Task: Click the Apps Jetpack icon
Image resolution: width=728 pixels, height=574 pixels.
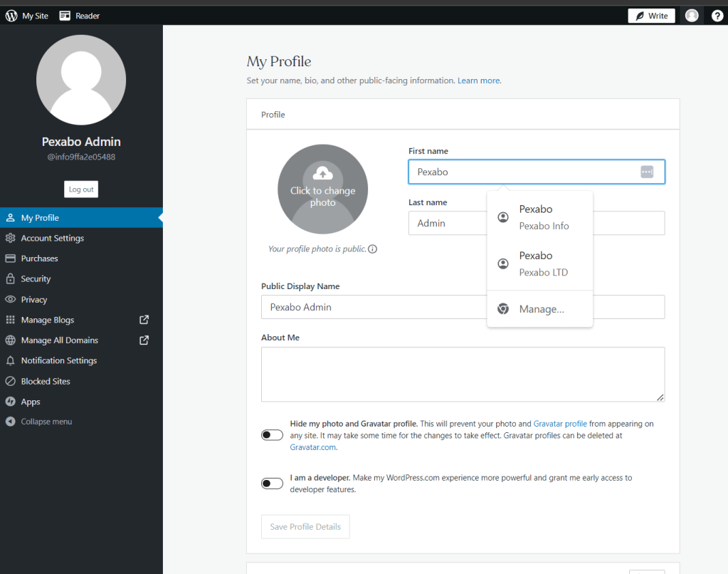Action: tap(10, 402)
